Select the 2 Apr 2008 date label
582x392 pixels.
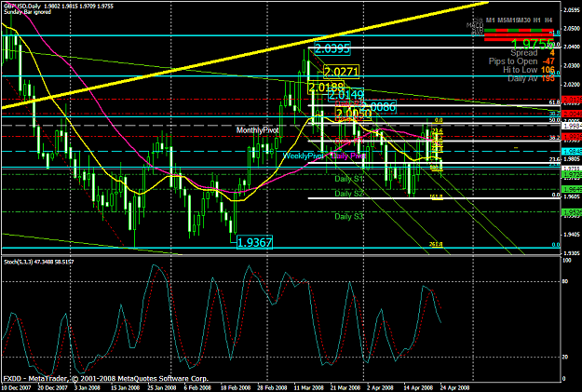(380, 387)
